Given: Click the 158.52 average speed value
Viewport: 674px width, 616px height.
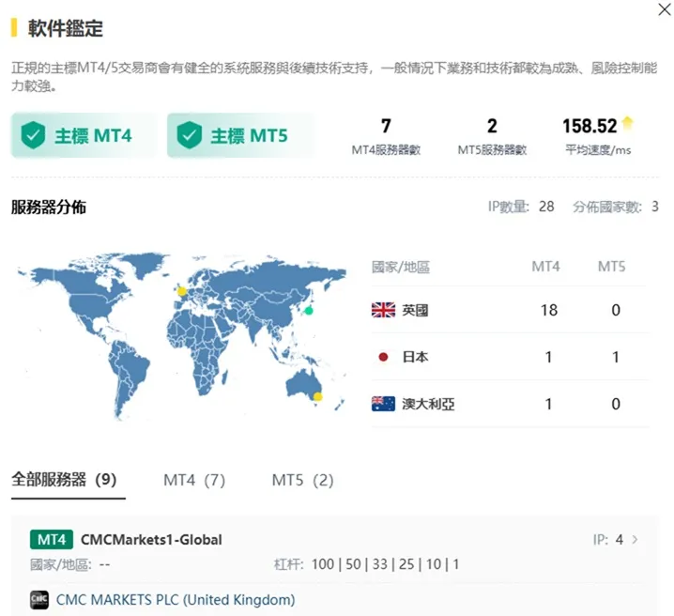Looking at the screenshot, I should click(x=590, y=126).
